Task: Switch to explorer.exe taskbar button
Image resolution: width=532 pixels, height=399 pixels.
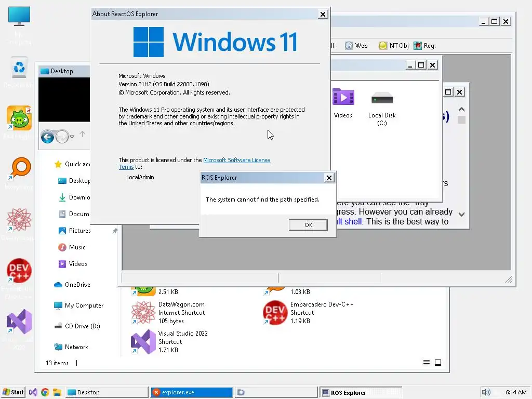Action: click(x=192, y=392)
